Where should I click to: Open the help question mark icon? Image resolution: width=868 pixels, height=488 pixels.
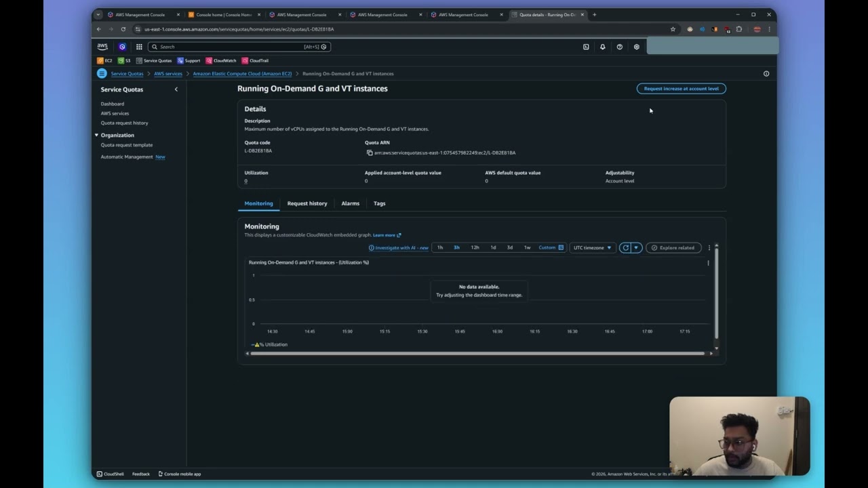pyautogui.click(x=619, y=47)
